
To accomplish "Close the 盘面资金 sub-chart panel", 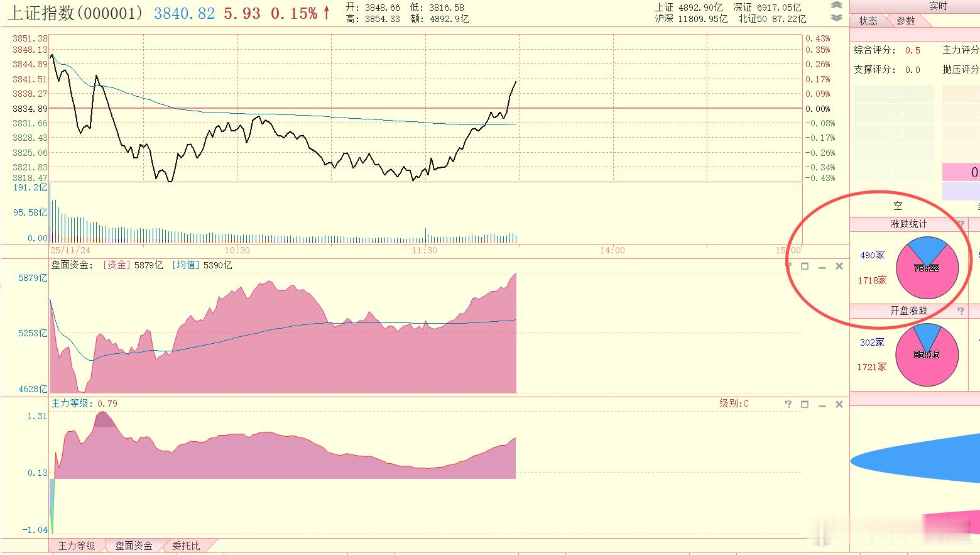I will (839, 266).
